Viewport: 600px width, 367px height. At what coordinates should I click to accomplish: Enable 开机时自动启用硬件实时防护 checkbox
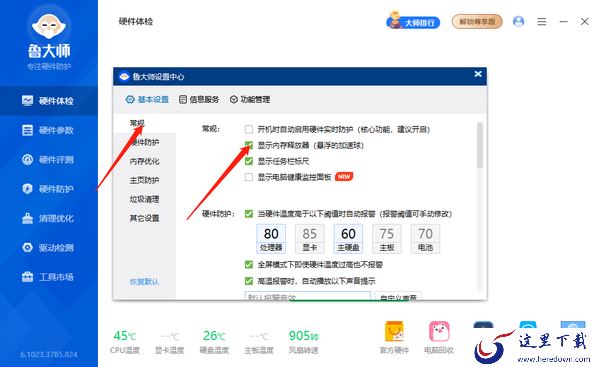[249, 129]
